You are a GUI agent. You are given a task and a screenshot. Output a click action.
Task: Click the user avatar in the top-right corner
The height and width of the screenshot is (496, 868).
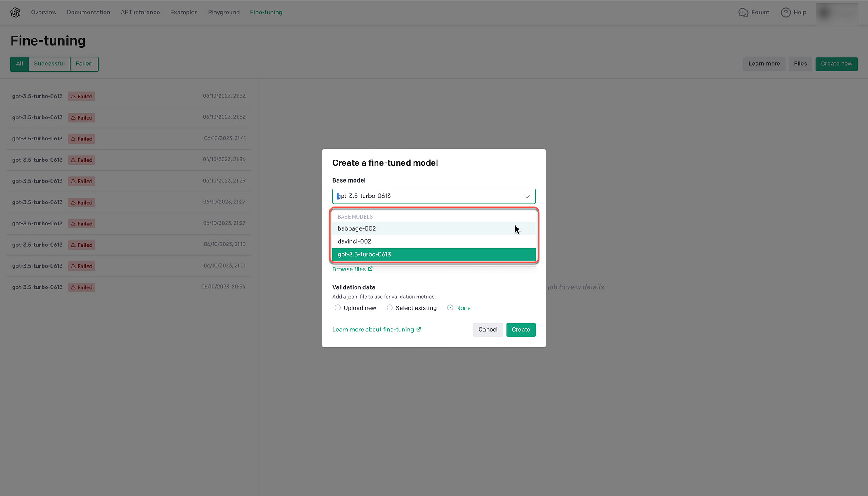838,12
